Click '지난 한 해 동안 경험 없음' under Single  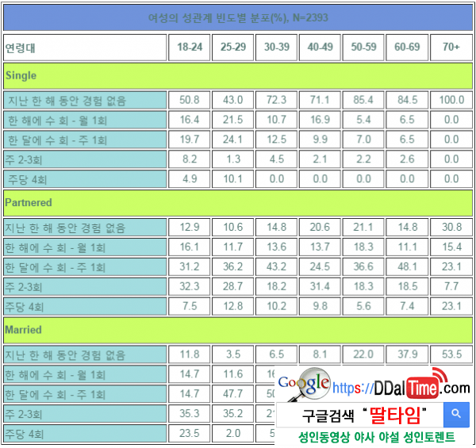(85, 100)
